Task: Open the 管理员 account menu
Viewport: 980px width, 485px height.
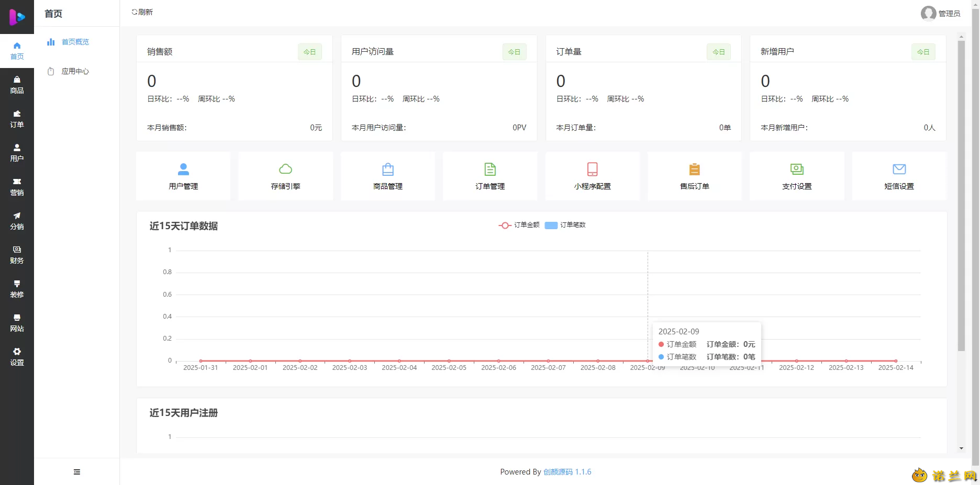Action: tap(941, 13)
